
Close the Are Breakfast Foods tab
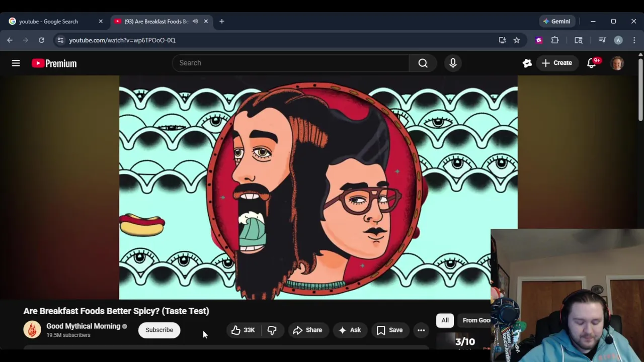pos(206,21)
